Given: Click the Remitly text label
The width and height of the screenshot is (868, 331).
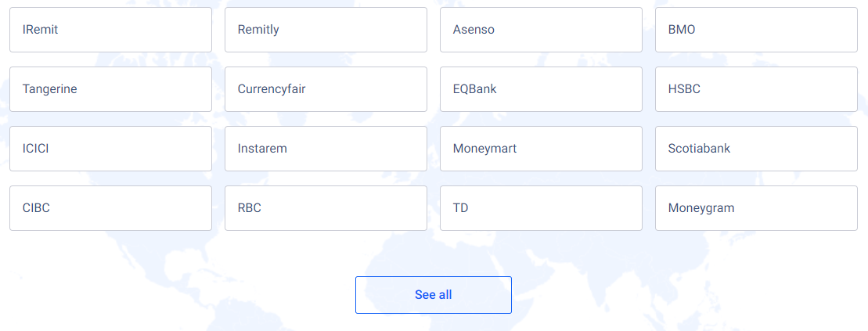Looking at the screenshot, I should pos(258,30).
